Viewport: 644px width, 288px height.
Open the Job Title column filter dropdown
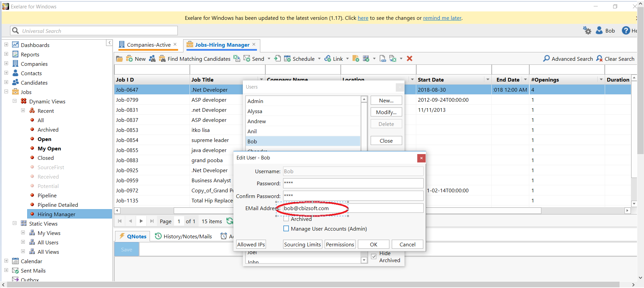tap(261, 80)
